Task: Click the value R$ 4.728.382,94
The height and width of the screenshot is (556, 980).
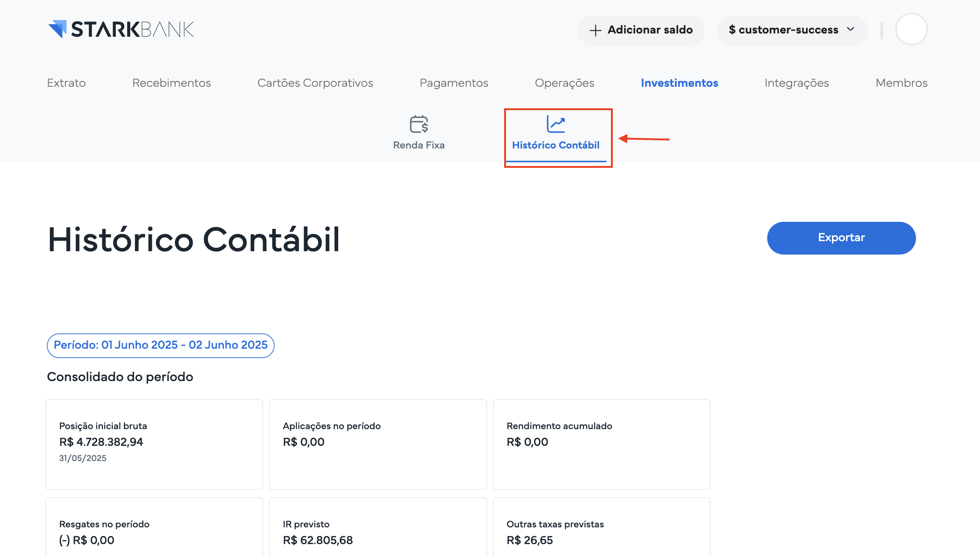Action: point(101,442)
